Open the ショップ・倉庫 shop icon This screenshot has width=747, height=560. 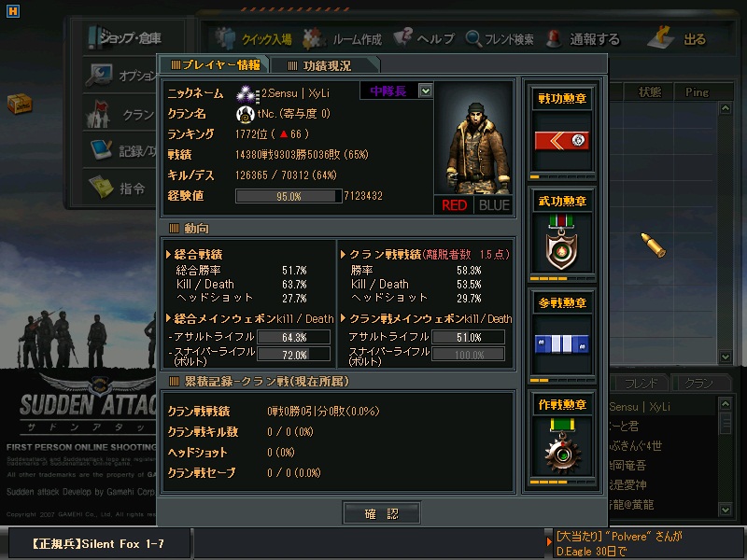(x=97, y=37)
